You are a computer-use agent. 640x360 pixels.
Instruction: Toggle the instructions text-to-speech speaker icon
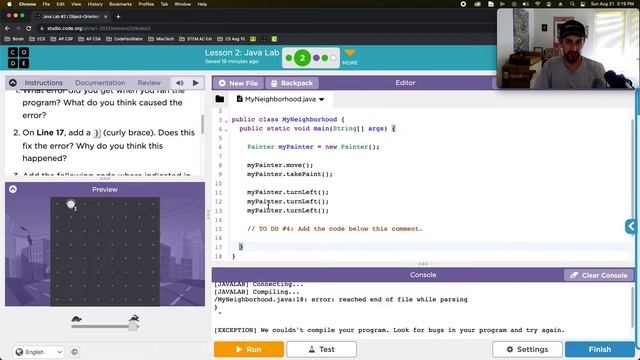180,83
